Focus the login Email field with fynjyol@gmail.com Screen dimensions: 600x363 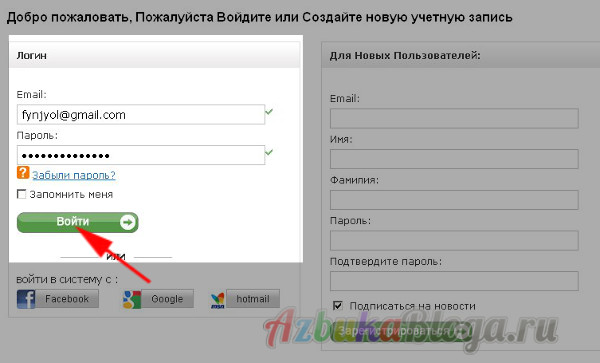141,114
